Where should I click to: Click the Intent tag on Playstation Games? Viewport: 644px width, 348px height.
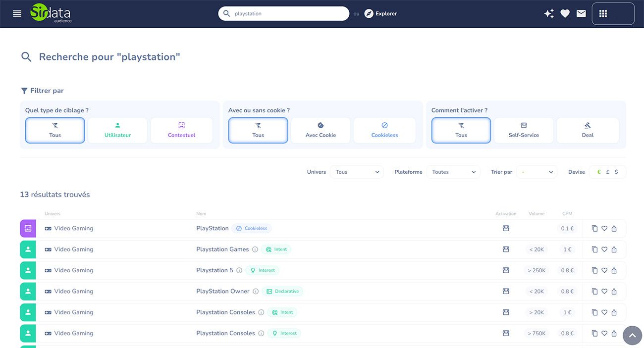(276, 249)
